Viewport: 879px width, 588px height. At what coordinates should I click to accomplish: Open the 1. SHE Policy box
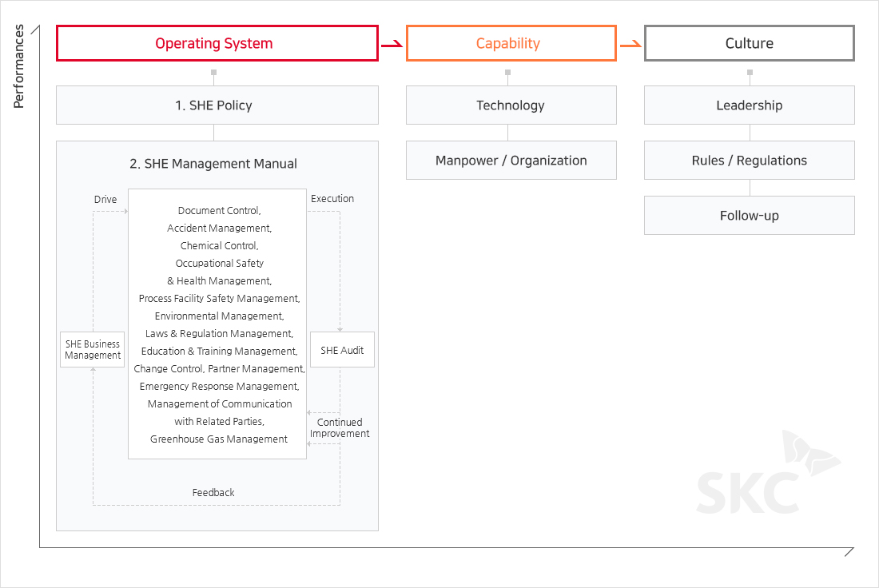[217, 105]
